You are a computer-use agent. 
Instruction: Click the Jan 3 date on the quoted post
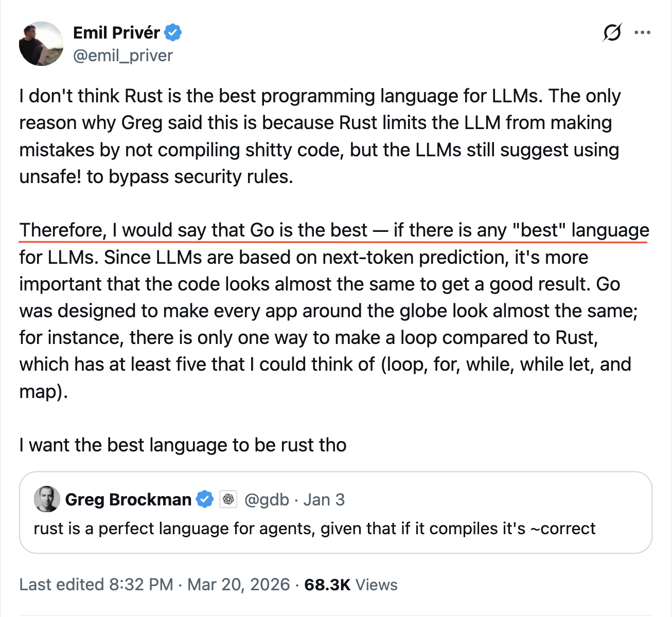click(x=324, y=499)
